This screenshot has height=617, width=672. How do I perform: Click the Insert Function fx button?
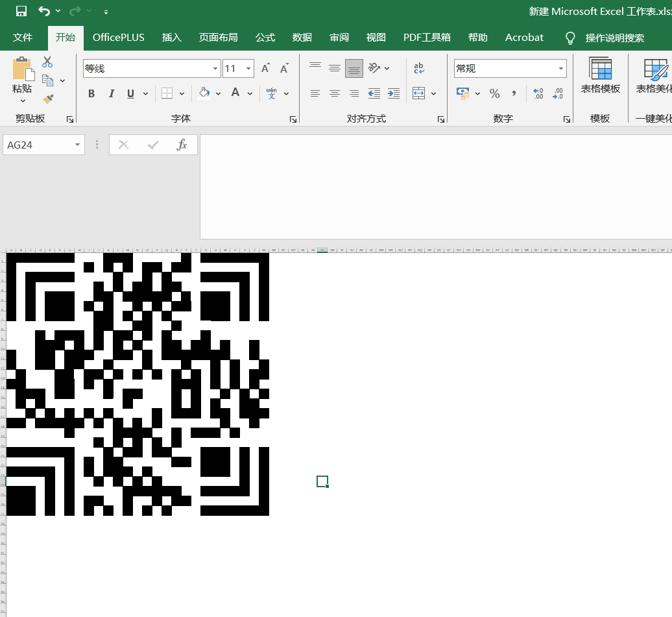pos(182,145)
